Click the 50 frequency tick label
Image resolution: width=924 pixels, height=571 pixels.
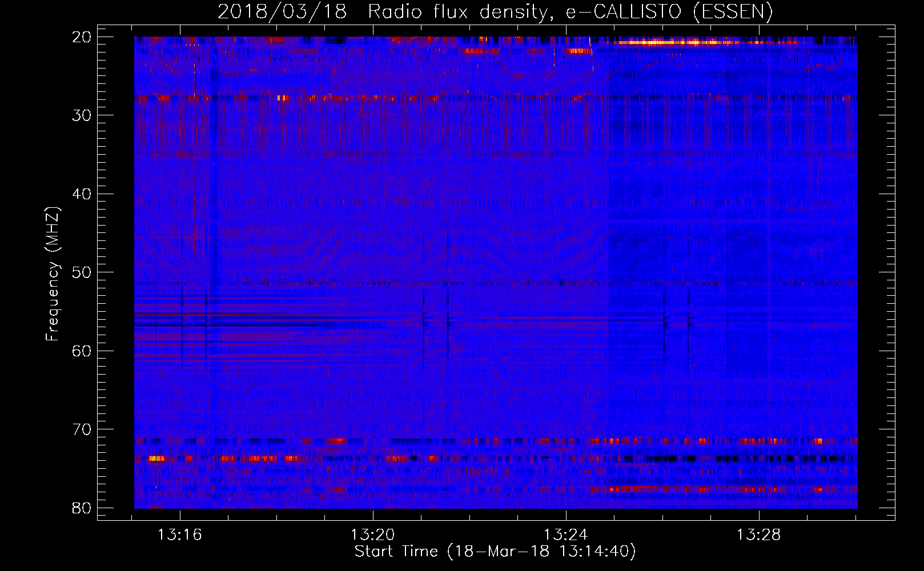click(x=82, y=272)
